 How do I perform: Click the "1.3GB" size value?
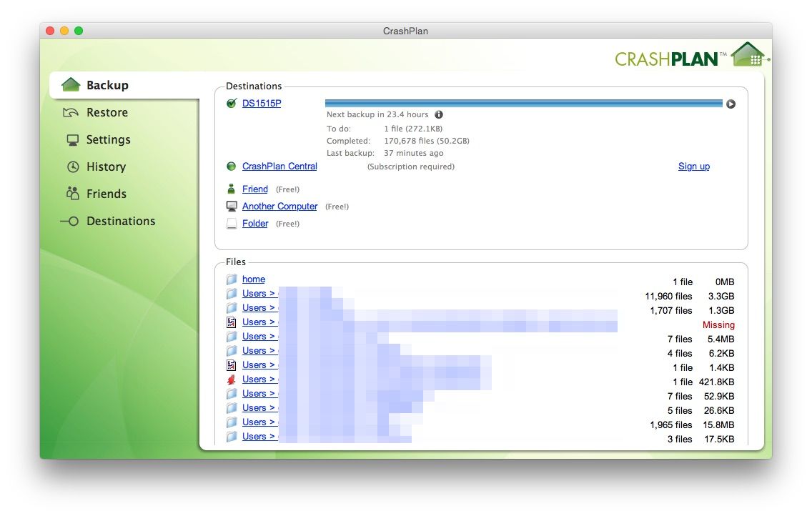(x=721, y=311)
